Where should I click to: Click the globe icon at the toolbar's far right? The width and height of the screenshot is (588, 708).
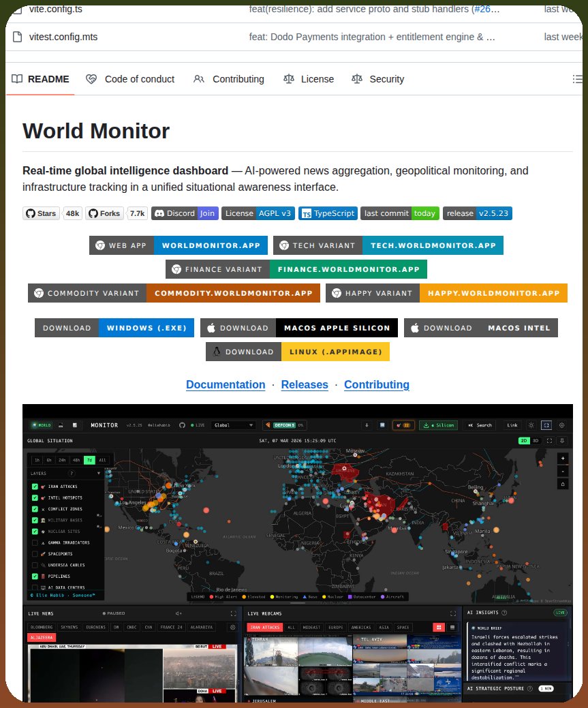tap(561, 425)
